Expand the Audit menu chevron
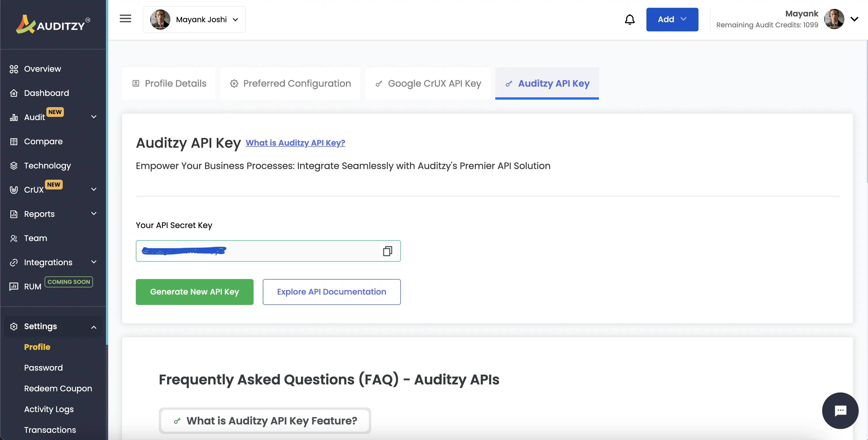The width and height of the screenshot is (868, 440). pos(94,117)
